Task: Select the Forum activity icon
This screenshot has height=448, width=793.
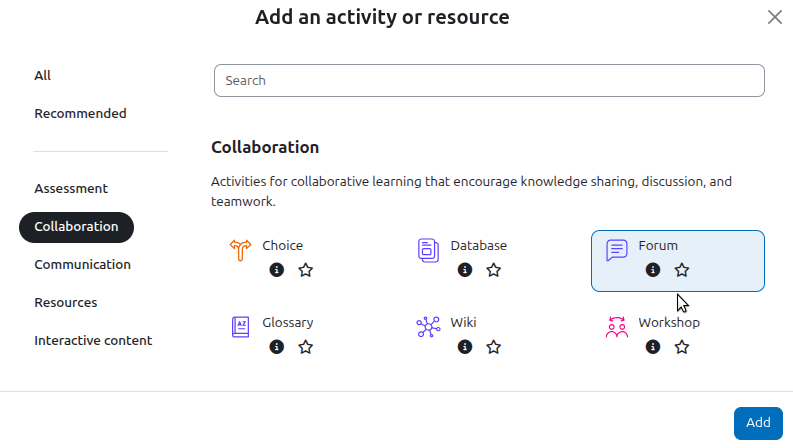Action: (x=617, y=250)
